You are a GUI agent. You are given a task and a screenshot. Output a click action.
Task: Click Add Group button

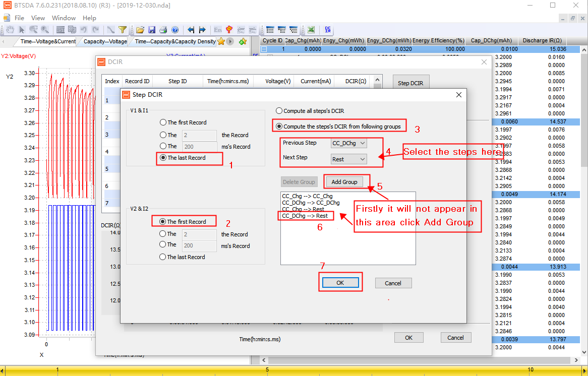344,182
